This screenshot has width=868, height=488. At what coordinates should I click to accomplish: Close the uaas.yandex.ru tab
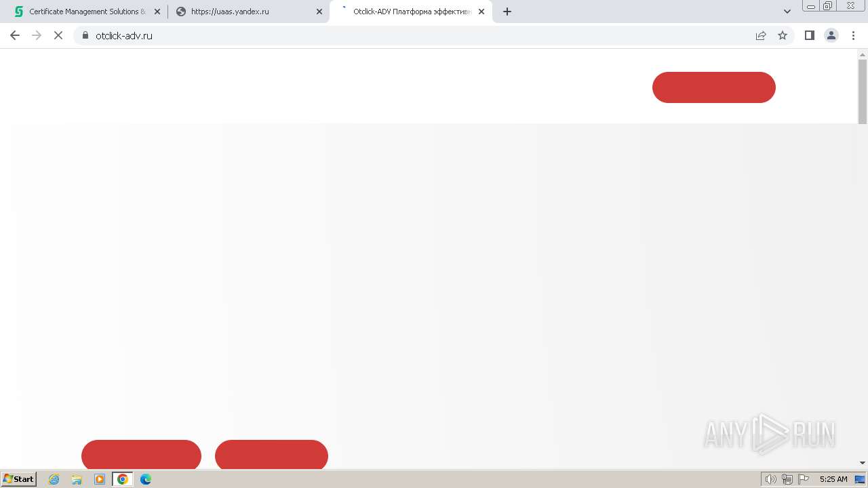[319, 12]
